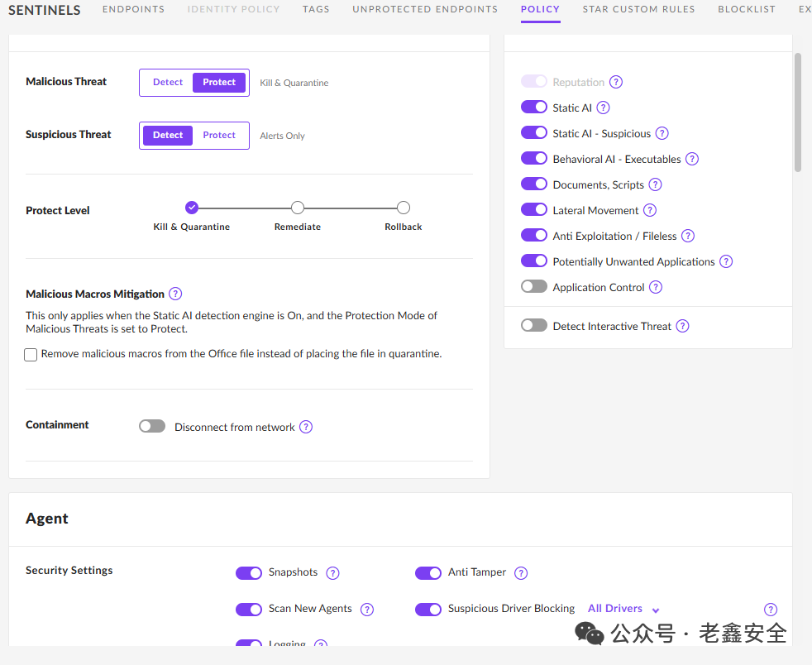Set Malicious Threat to Detect

click(x=168, y=83)
